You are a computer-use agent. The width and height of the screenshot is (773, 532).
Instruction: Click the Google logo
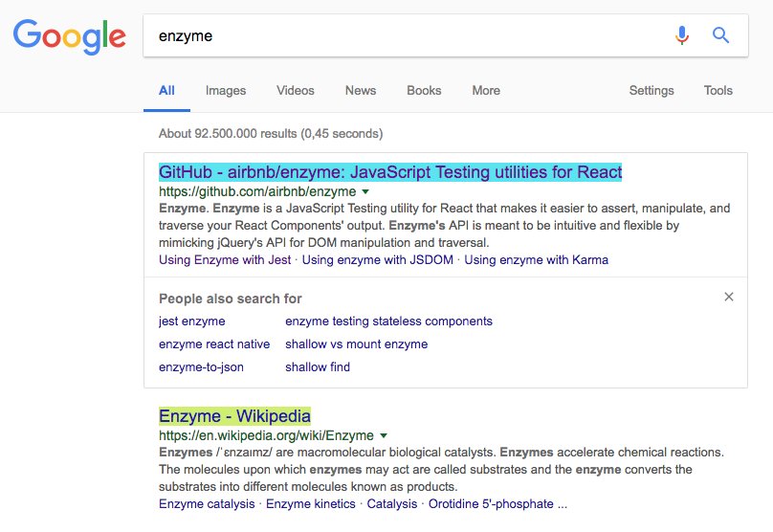70,36
